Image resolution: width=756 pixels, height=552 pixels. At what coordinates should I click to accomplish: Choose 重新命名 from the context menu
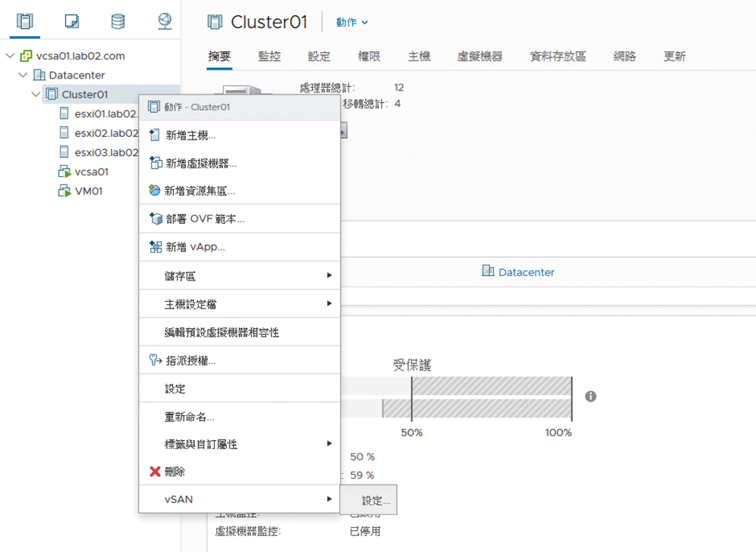240,417
